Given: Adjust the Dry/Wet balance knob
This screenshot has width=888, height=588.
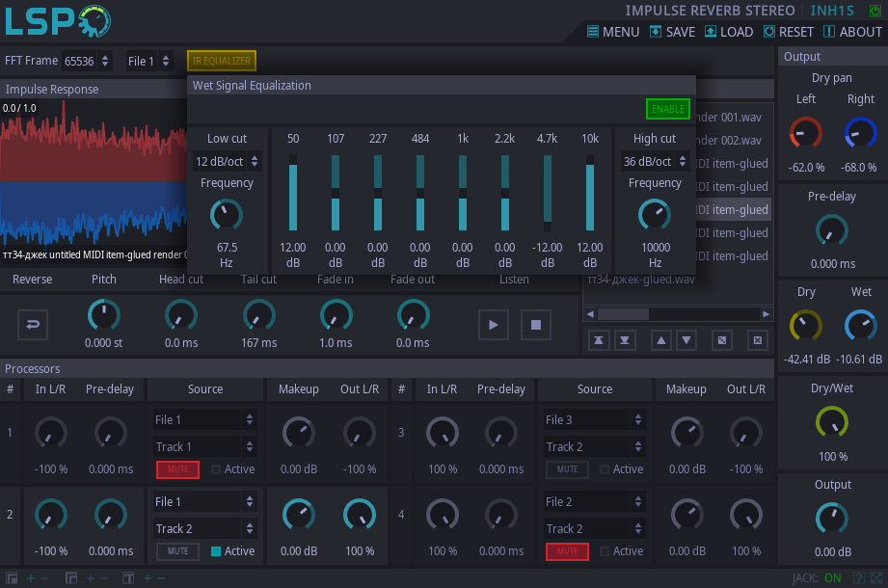Looking at the screenshot, I should click(832, 422).
